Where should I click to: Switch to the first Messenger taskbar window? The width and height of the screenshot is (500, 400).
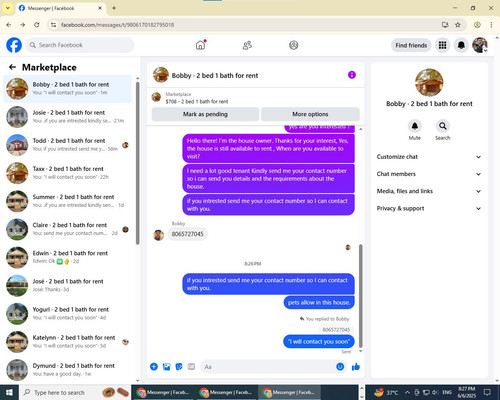tap(163, 392)
